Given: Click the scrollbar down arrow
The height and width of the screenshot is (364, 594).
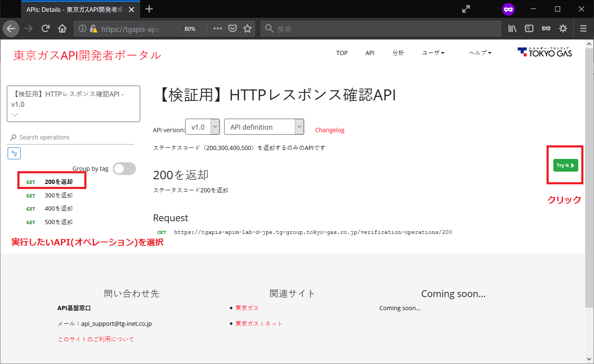Looking at the screenshot, I should pyautogui.click(x=589, y=359).
